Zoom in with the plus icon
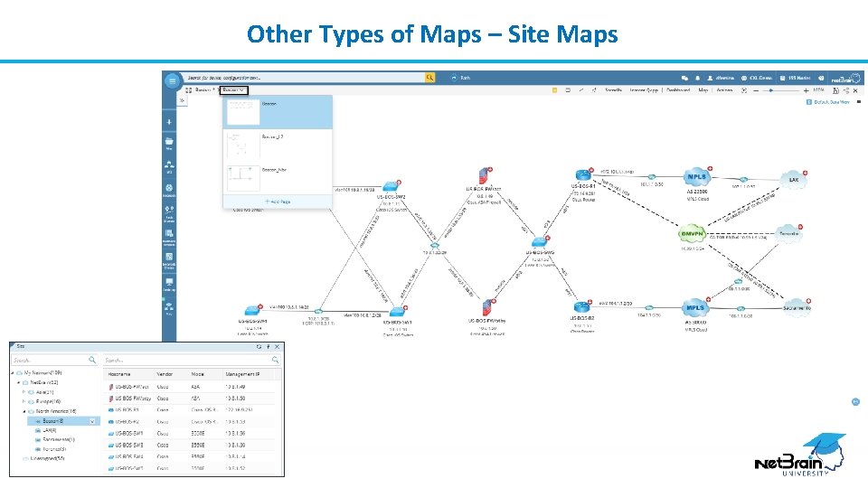This screenshot has height=488, width=868. [806, 90]
